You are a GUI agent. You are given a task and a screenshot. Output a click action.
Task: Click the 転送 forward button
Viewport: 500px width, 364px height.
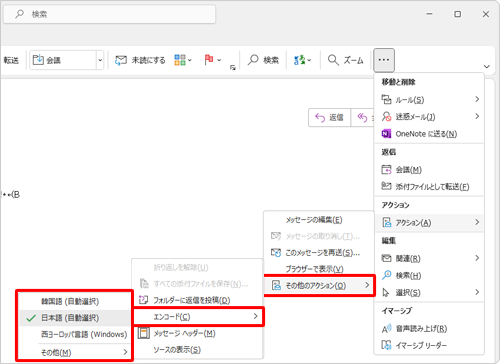(x=11, y=60)
